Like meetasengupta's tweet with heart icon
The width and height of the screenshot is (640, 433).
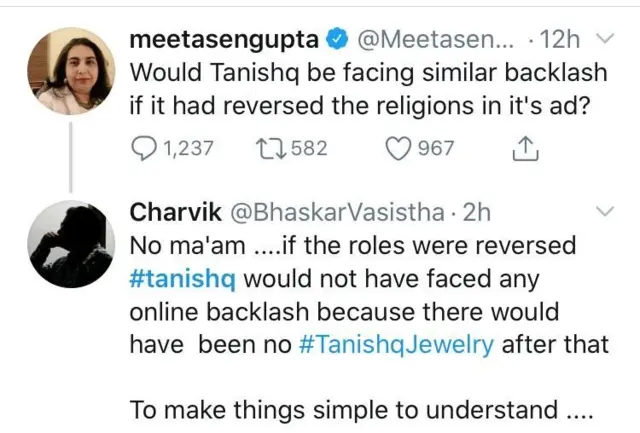coord(400,148)
